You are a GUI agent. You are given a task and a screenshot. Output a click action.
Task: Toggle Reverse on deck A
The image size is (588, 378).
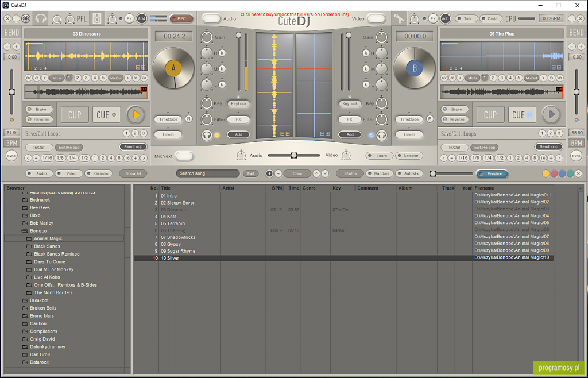40,119
